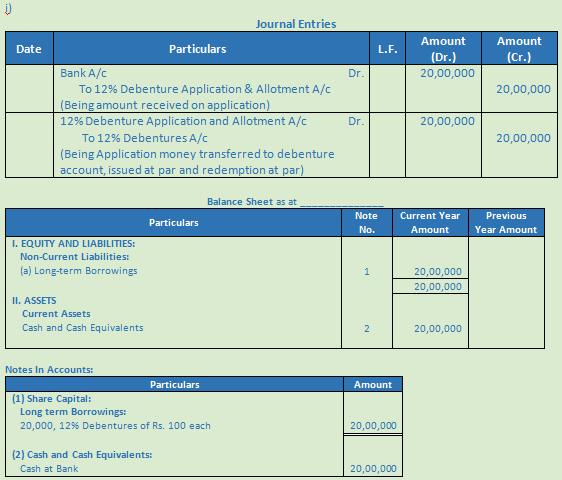Select 'To 12% Debenture Application & Allotment A/c' line
The height and width of the screenshot is (480, 562).
coord(205,89)
